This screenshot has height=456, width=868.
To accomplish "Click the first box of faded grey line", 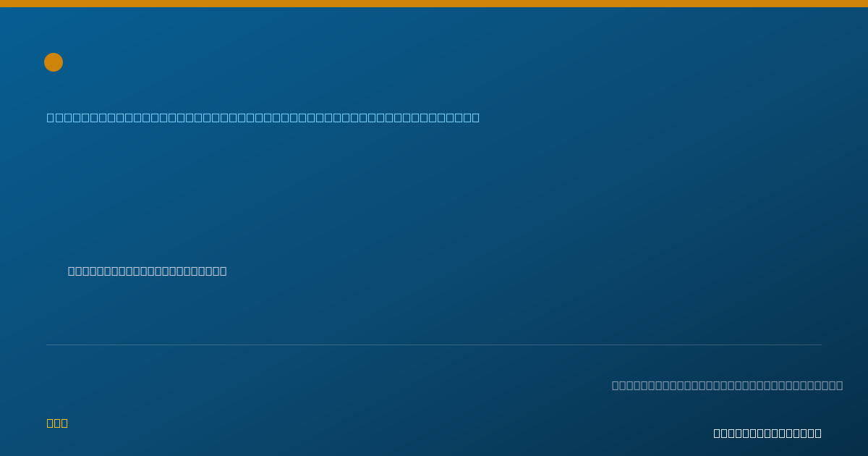I will tap(616, 385).
